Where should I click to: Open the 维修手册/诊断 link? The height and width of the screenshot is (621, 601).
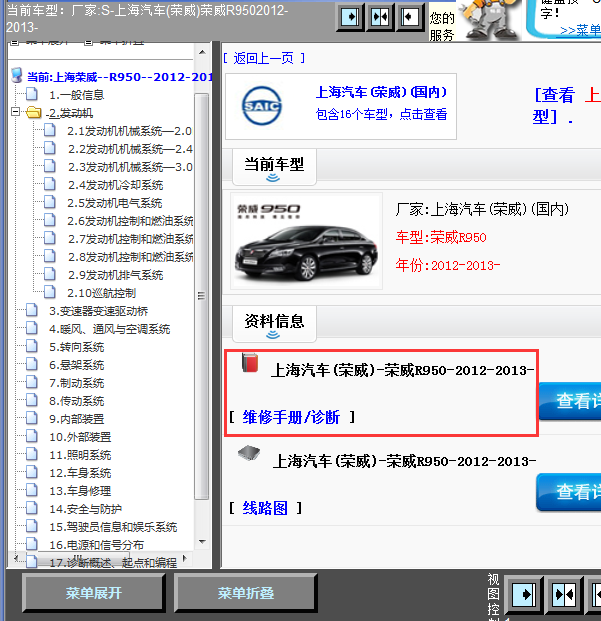pos(291,417)
